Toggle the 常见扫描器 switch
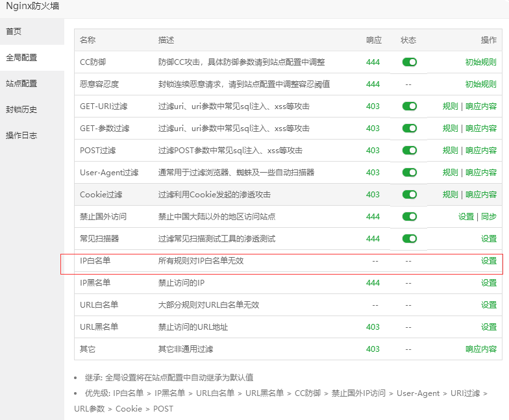This screenshot has width=509, height=420. point(409,239)
